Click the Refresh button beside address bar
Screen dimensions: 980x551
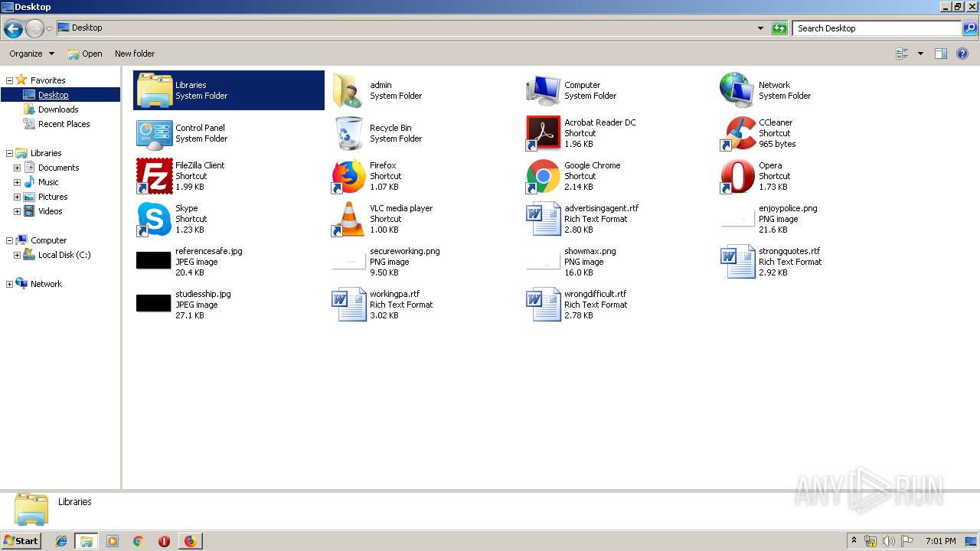(779, 28)
